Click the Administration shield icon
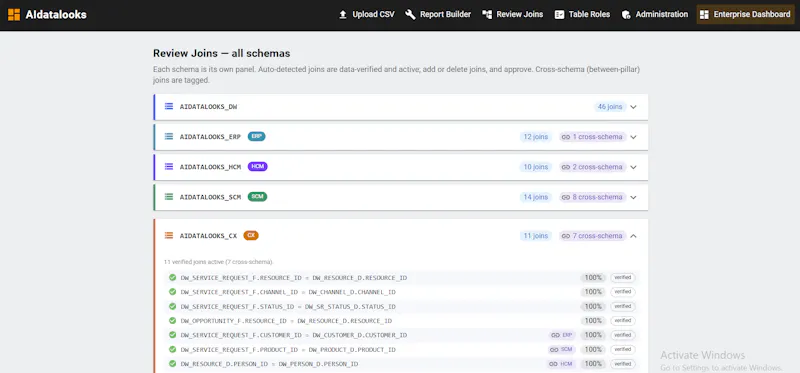The width and height of the screenshot is (800, 373). click(x=626, y=15)
